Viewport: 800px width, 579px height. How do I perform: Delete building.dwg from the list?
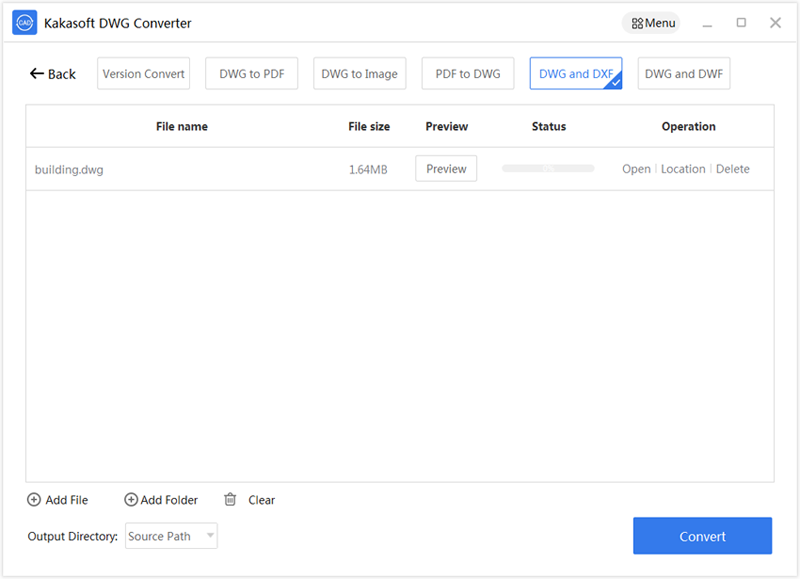pyautogui.click(x=733, y=169)
